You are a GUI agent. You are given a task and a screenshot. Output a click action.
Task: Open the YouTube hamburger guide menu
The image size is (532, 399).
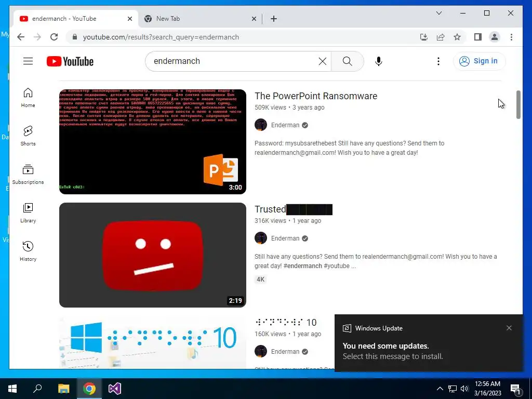(x=28, y=61)
